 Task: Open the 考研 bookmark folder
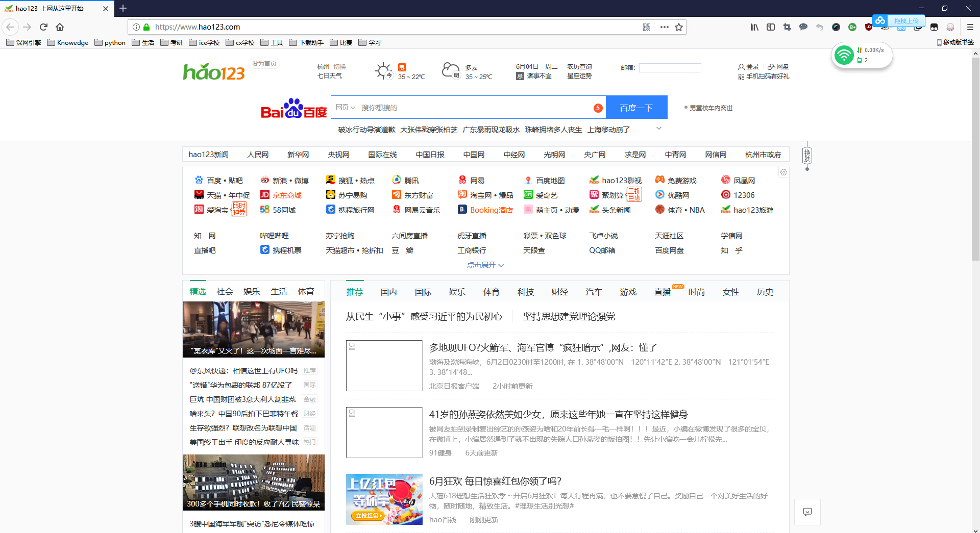[171, 42]
